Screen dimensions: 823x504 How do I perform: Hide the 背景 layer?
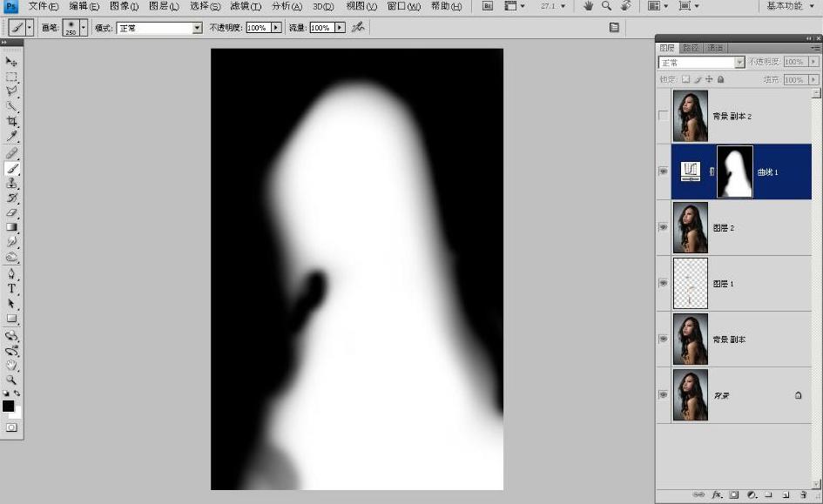[x=664, y=394]
